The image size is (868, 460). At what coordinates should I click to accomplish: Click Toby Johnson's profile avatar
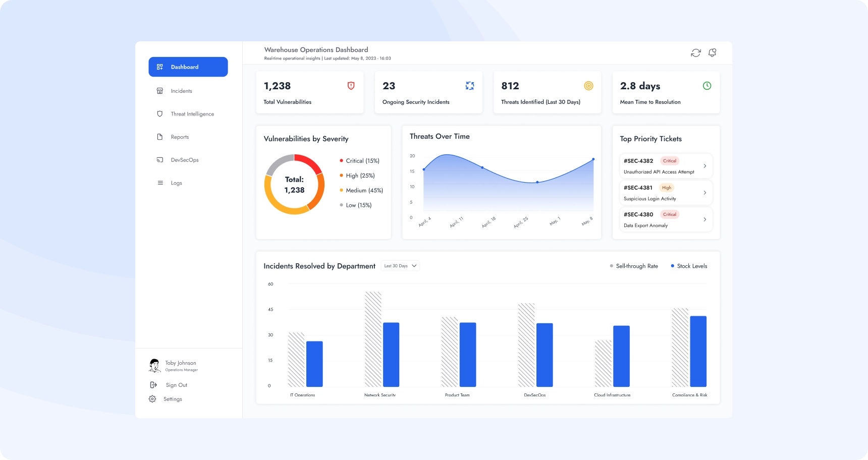[x=155, y=366]
